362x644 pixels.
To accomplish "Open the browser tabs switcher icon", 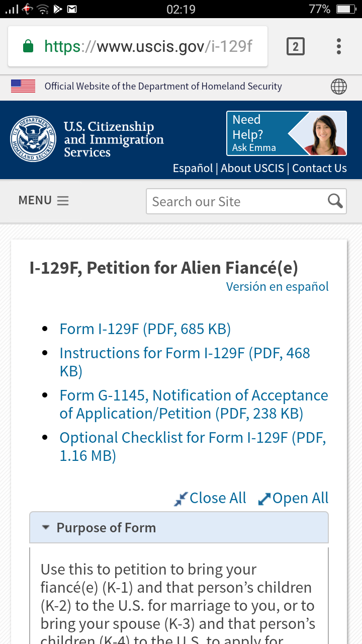I will pos(295,47).
